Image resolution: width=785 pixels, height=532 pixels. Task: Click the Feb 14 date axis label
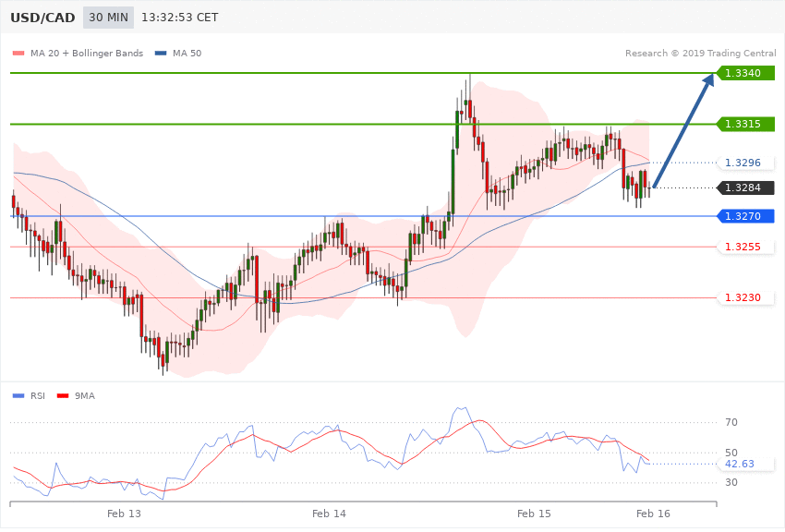click(329, 514)
